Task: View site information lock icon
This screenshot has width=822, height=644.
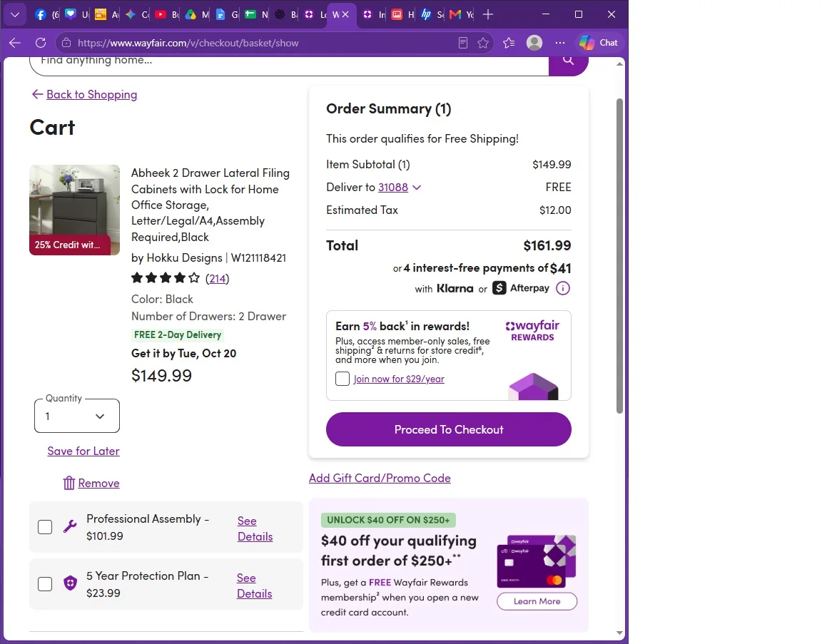Action: [x=66, y=43]
